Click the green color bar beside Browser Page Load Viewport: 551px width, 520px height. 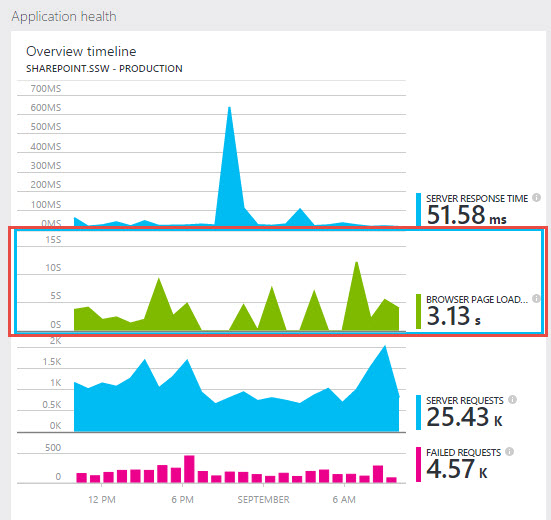click(x=418, y=311)
